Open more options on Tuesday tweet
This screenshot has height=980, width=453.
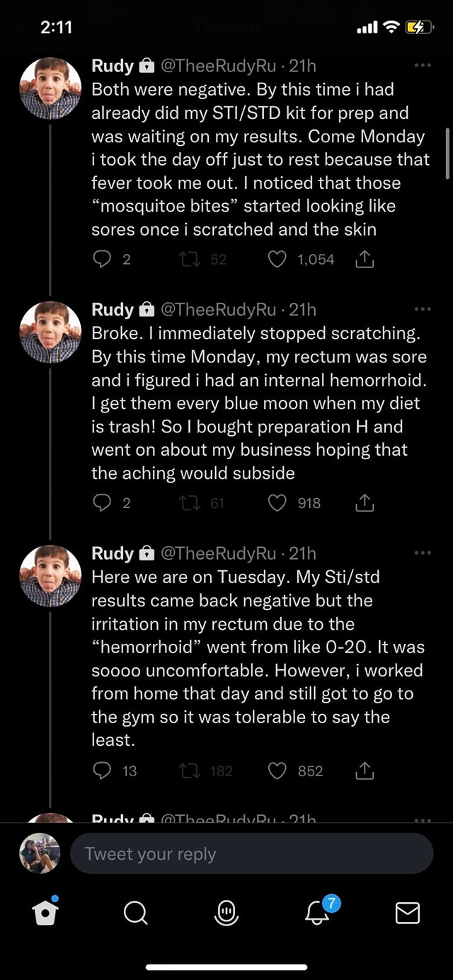point(423,553)
